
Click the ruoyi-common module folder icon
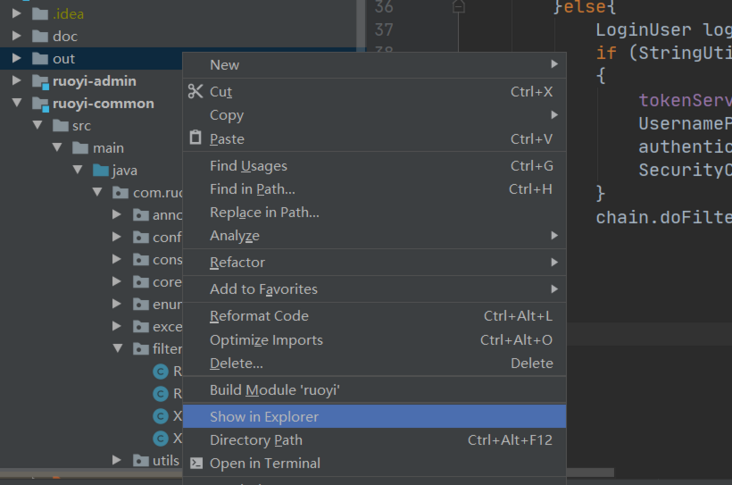point(40,103)
